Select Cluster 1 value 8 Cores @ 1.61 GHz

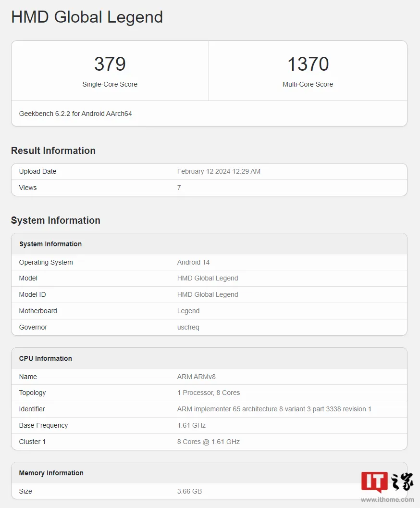click(209, 442)
